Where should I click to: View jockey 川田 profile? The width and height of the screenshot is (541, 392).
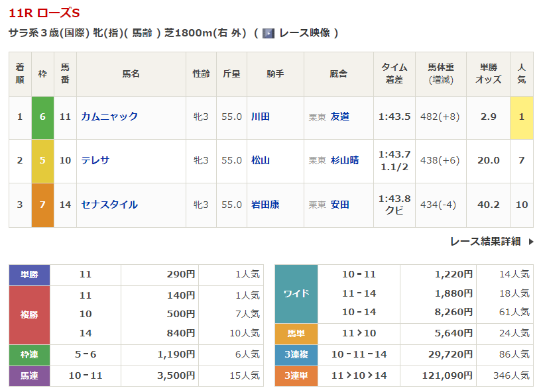[x=261, y=117]
